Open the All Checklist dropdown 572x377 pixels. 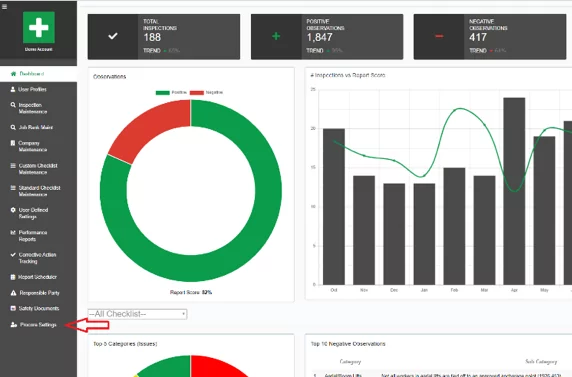(138, 314)
